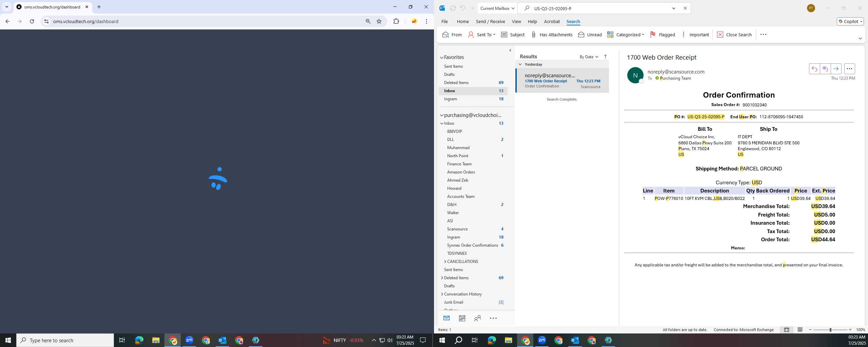Click the Chrome back arrow button

coord(7,21)
